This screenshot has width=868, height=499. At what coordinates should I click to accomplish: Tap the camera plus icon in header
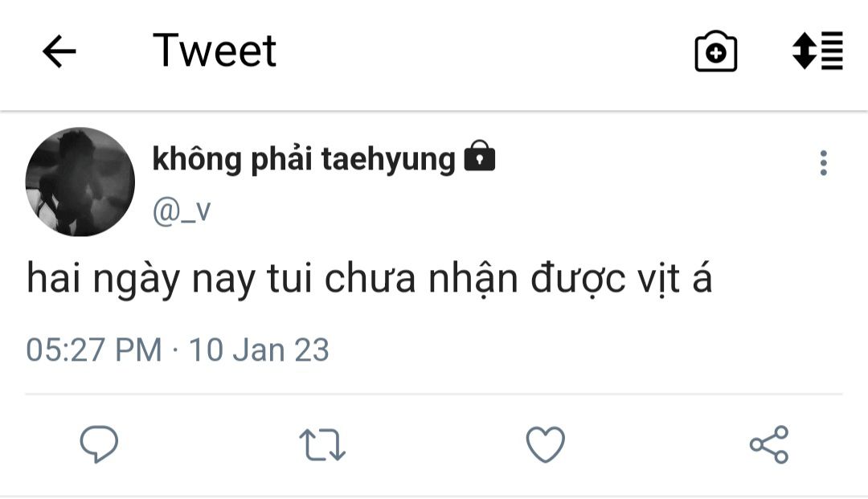click(x=716, y=51)
